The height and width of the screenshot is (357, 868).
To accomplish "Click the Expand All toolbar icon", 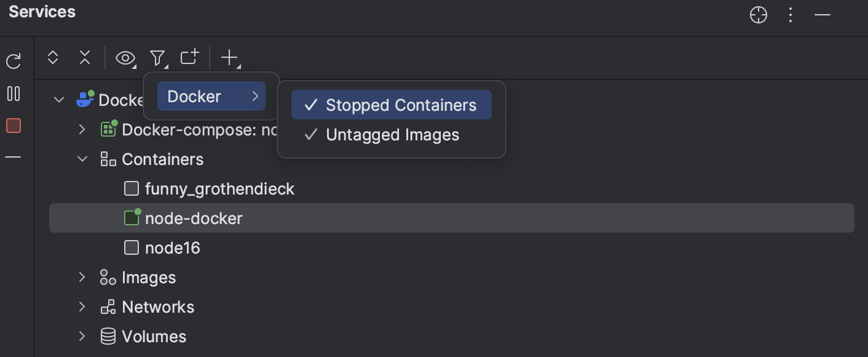I will 53,57.
